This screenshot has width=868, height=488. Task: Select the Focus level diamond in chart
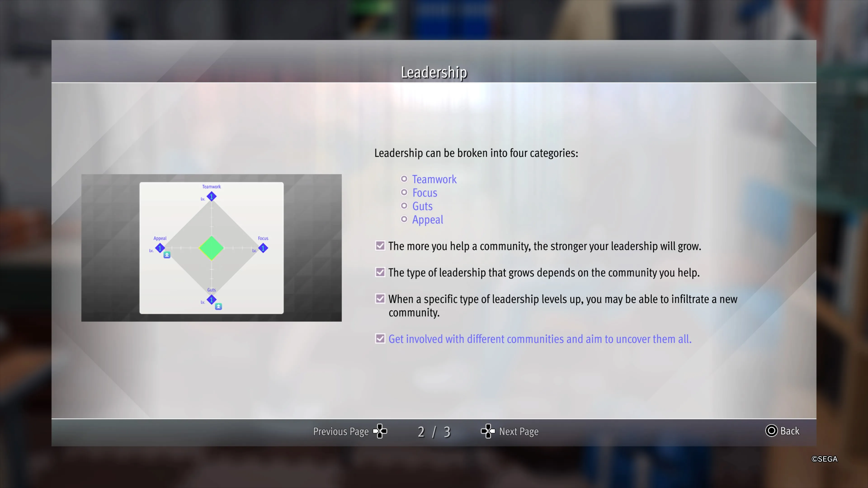[263, 248]
